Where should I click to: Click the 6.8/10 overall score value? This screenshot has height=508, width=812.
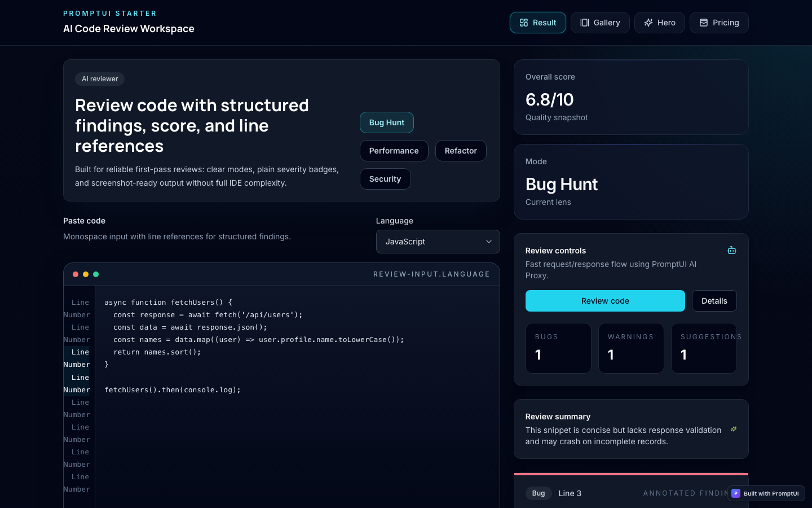(x=549, y=100)
